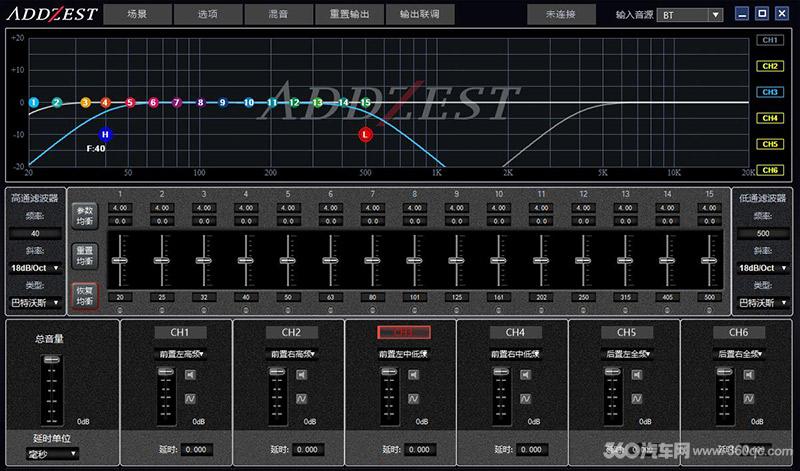Click EQ band 1 gain slider handle
800x471 pixels.
(120, 260)
